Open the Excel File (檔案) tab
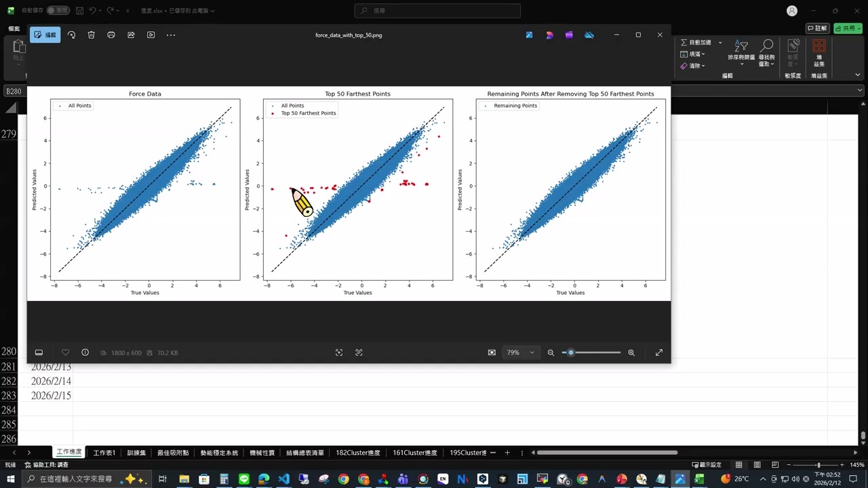Screen dimensions: 868x488 pos(14,29)
